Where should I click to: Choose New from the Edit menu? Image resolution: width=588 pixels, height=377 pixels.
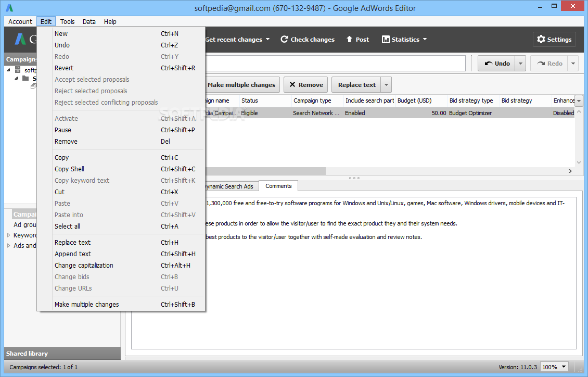point(121,34)
